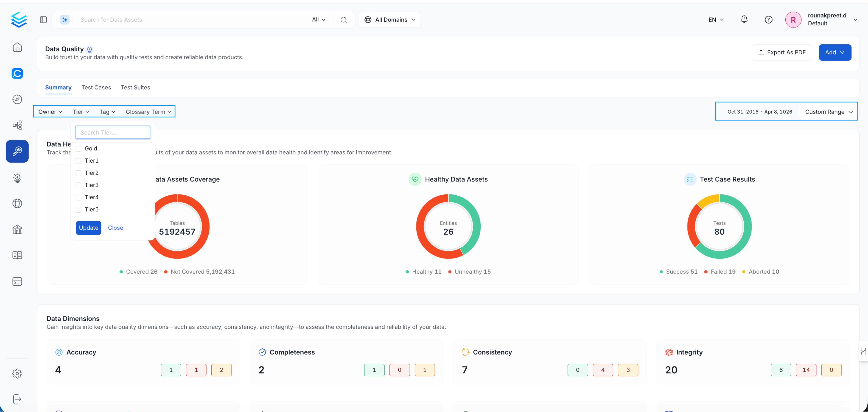The width and height of the screenshot is (868, 412).
Task: Click the Search Tier input field
Action: click(113, 132)
